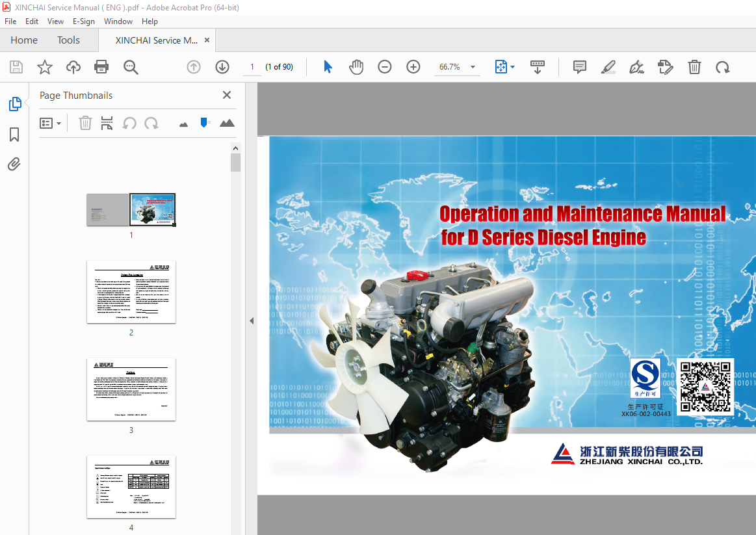Click the "(1 of 90)" page count text

tap(279, 67)
